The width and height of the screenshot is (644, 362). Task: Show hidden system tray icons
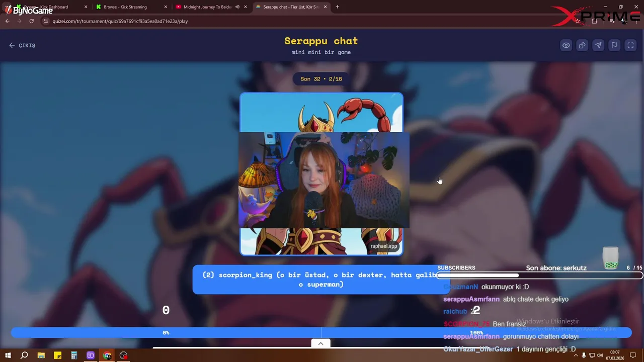click(576, 355)
